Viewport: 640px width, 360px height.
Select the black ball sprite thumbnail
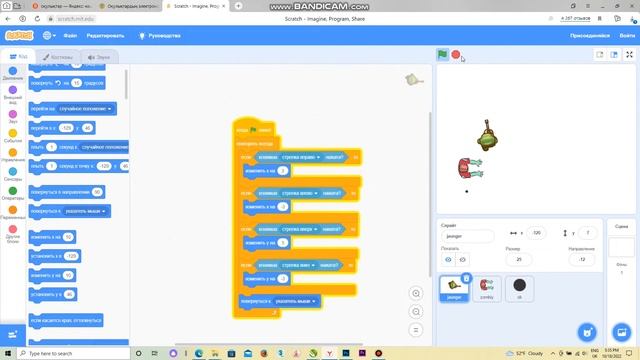click(x=519, y=289)
